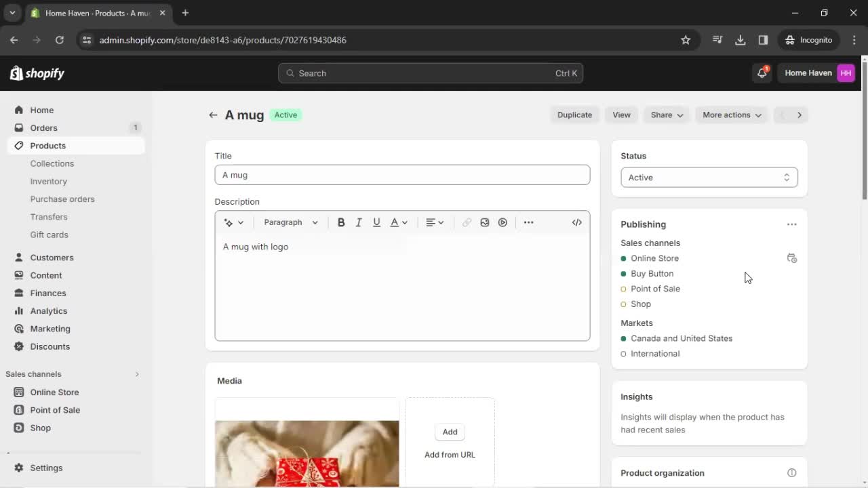Screen dimensions: 868x488
Task: Switch the description editor to code view
Action: (x=576, y=222)
